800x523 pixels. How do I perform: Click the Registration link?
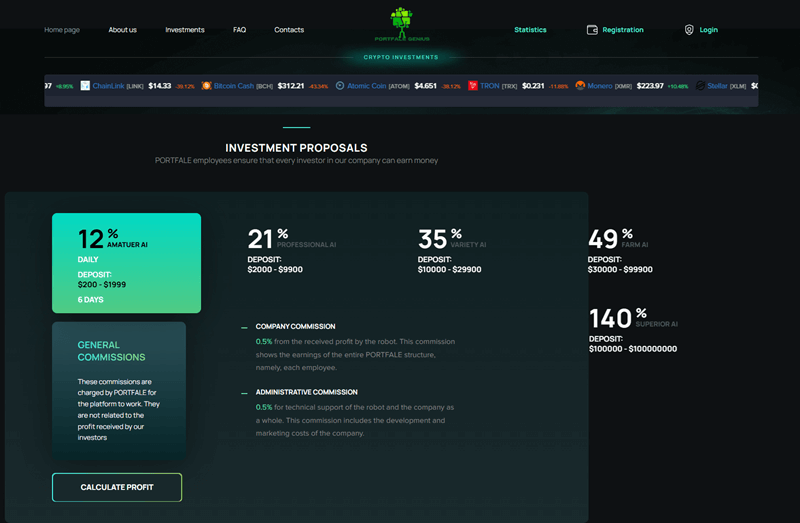click(623, 30)
